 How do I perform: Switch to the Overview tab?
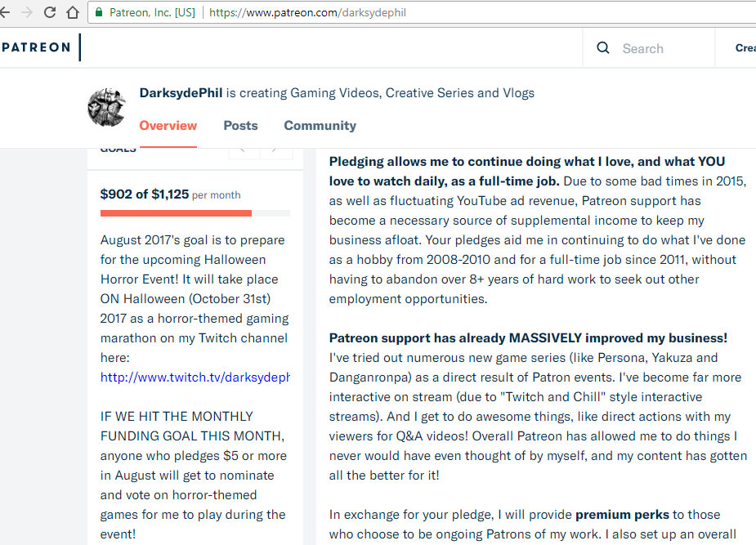coord(168,126)
